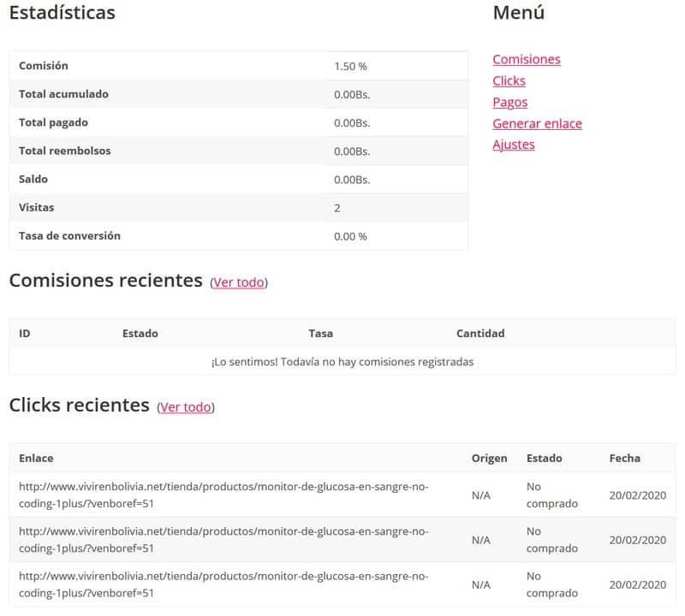Open the Ajustes menu link

tap(513, 145)
